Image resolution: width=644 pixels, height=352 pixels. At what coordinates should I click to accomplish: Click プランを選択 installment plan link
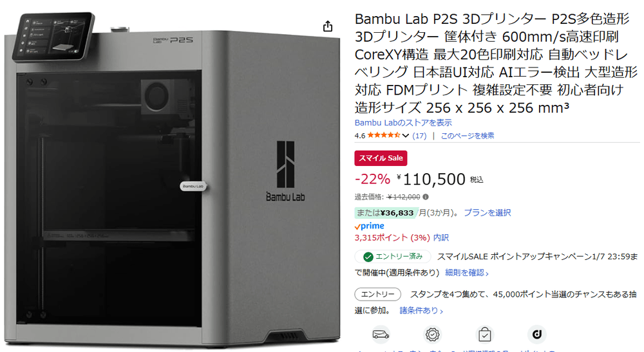[487, 212]
